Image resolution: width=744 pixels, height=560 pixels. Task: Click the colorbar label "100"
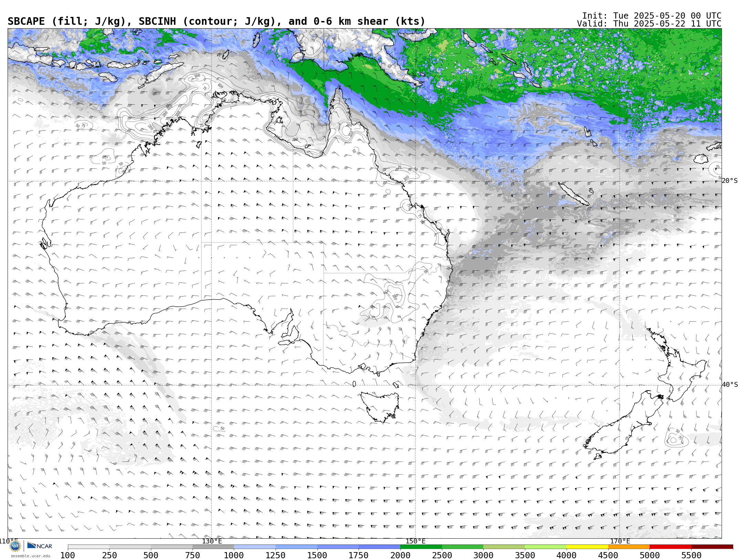[68, 556]
